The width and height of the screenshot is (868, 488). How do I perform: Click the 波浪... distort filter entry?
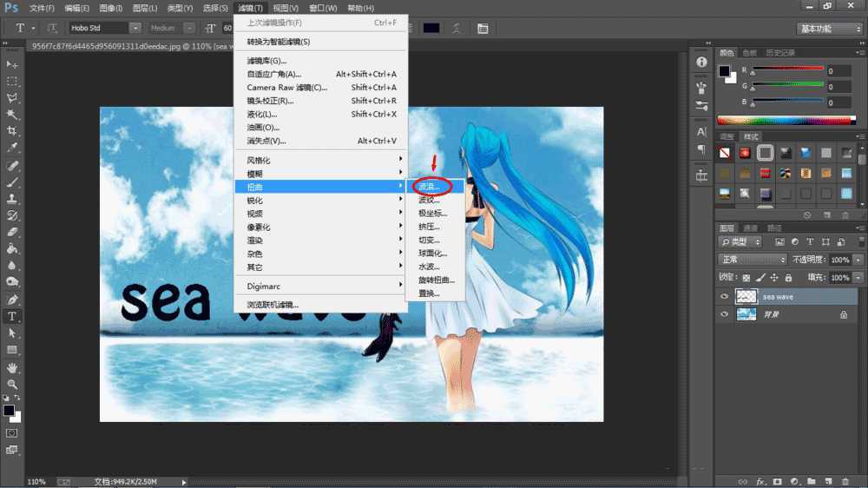point(430,186)
